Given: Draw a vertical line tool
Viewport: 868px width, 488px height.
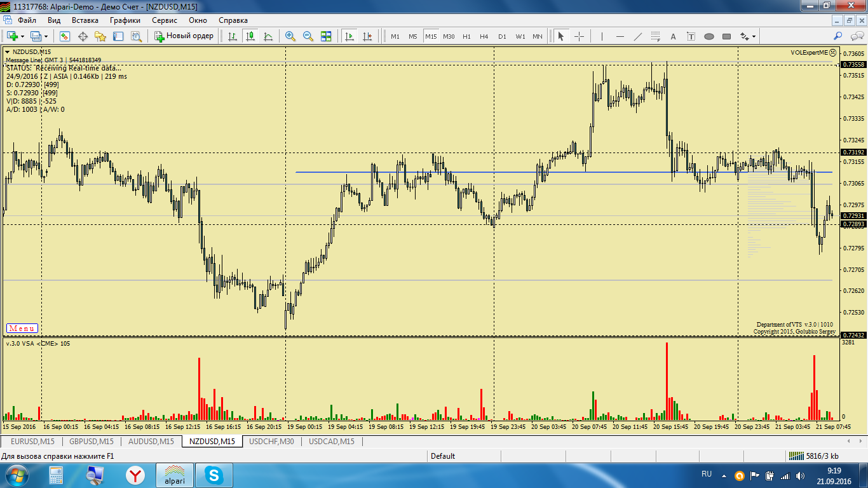Looking at the screenshot, I should tap(602, 36).
